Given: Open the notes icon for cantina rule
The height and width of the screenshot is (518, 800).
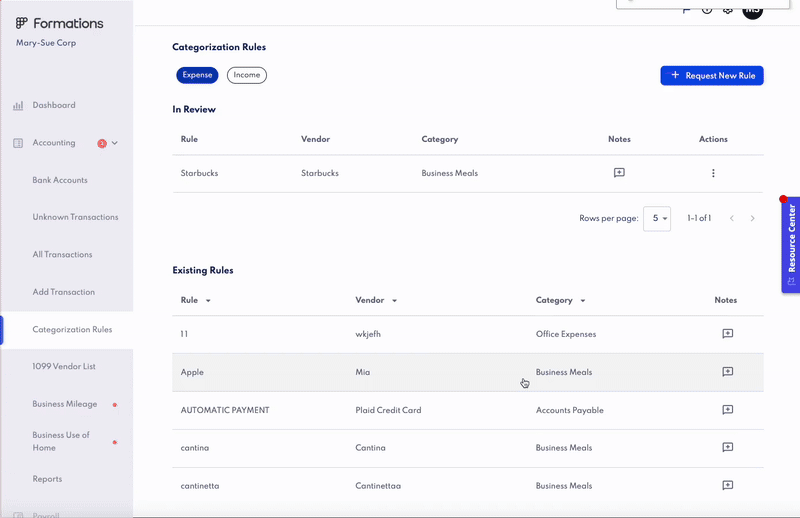Looking at the screenshot, I should coord(728,448).
